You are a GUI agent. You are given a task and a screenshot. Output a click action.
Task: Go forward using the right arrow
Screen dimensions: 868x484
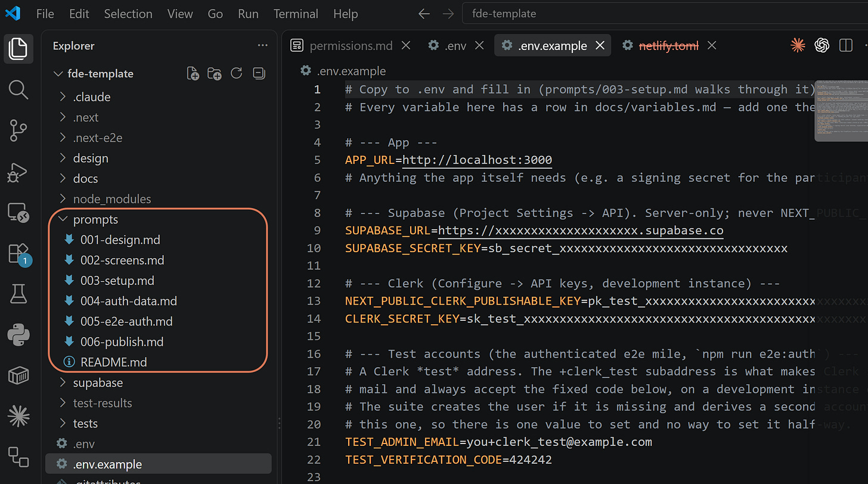(x=448, y=14)
